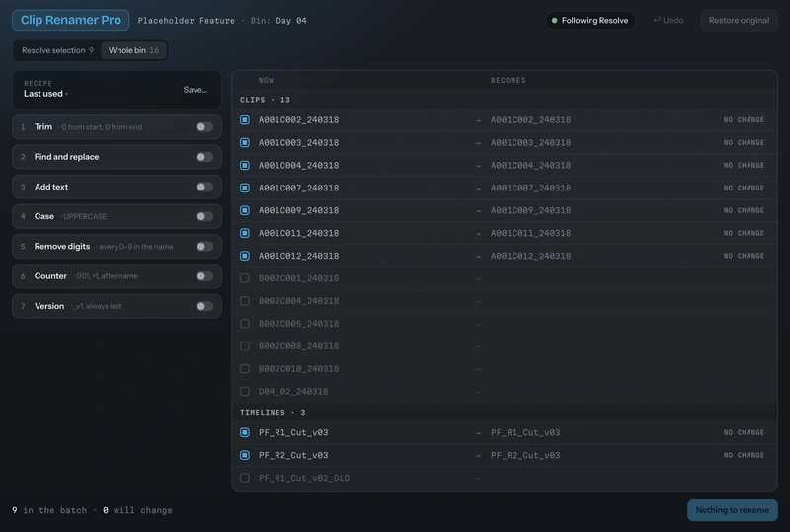Uncheck clip A001C002_240318

pos(245,119)
